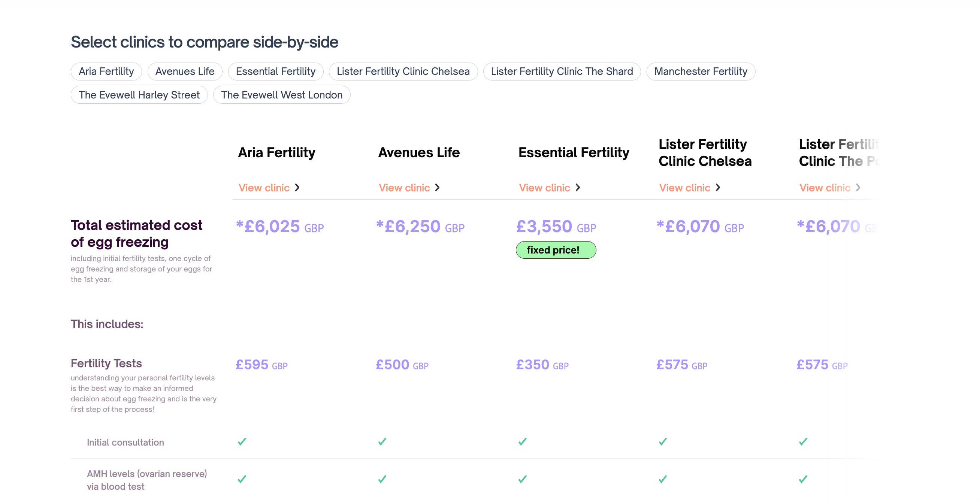Click AMH levels checkmark for Lister Chelsea

[x=663, y=479]
